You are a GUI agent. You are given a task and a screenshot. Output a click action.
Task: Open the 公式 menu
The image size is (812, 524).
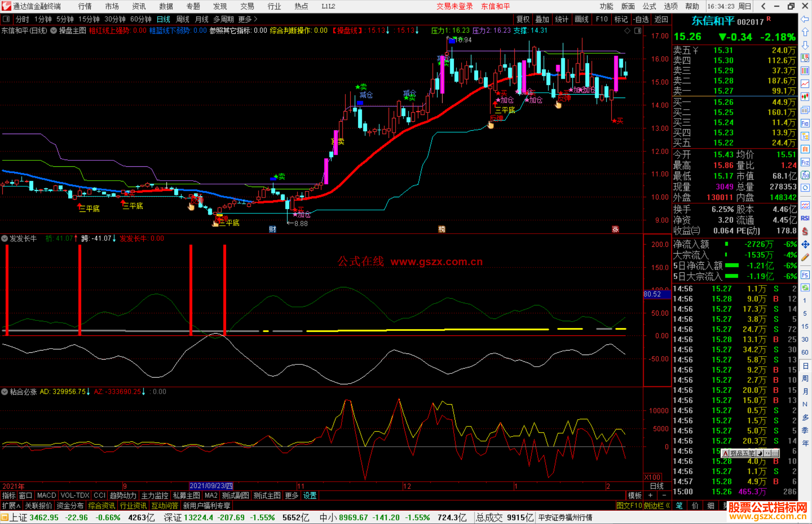tap(649, 6)
